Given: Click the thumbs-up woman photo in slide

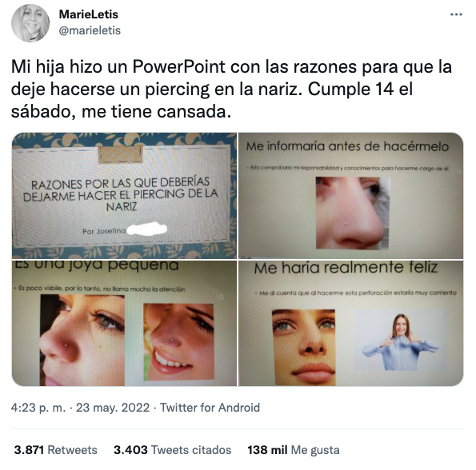Looking at the screenshot, I should [x=401, y=341].
